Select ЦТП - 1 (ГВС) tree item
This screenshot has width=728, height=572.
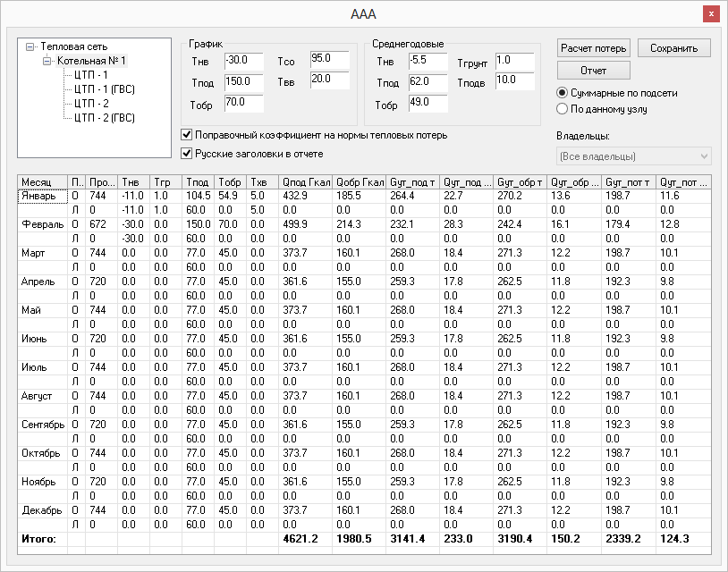pos(104,89)
